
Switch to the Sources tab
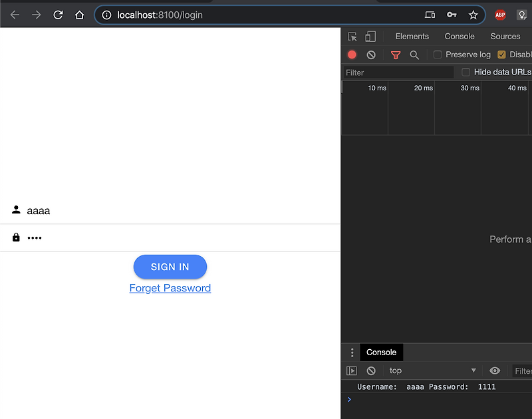click(x=505, y=37)
